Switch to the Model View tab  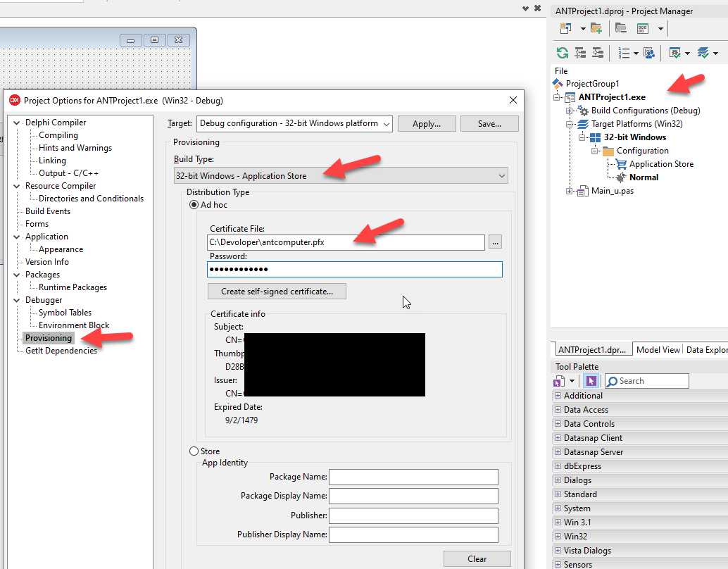pos(658,350)
